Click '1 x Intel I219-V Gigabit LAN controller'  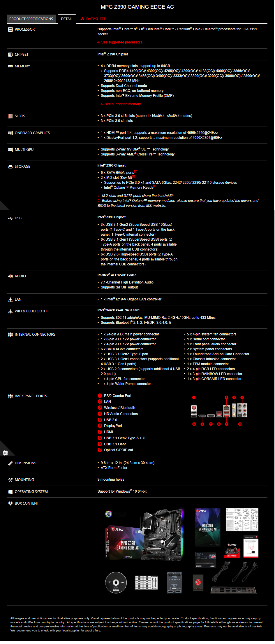[131, 299]
